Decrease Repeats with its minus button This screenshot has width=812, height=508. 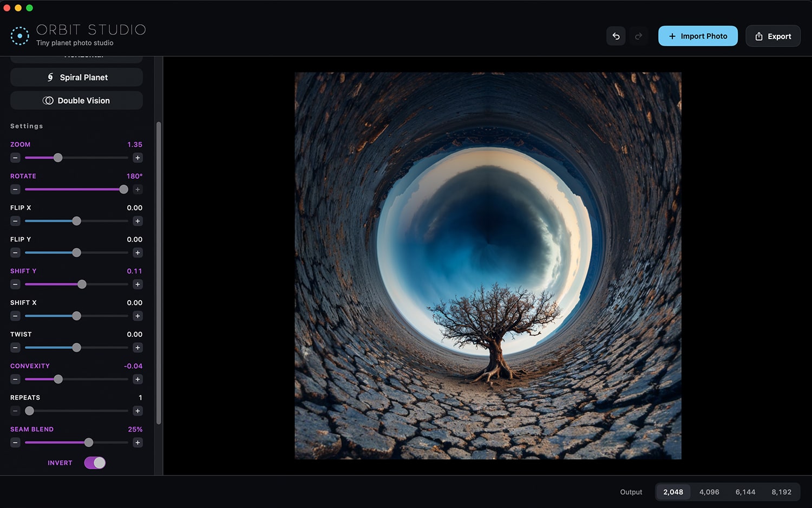pos(15,411)
